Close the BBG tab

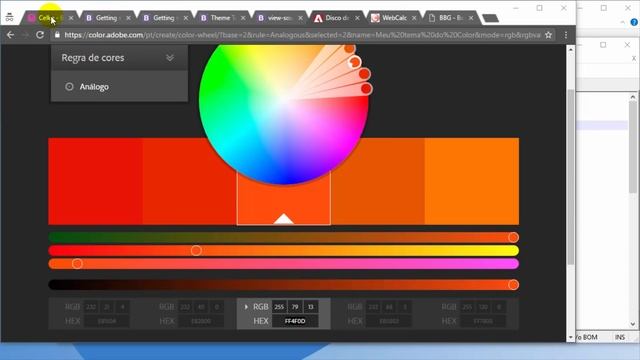click(x=471, y=18)
